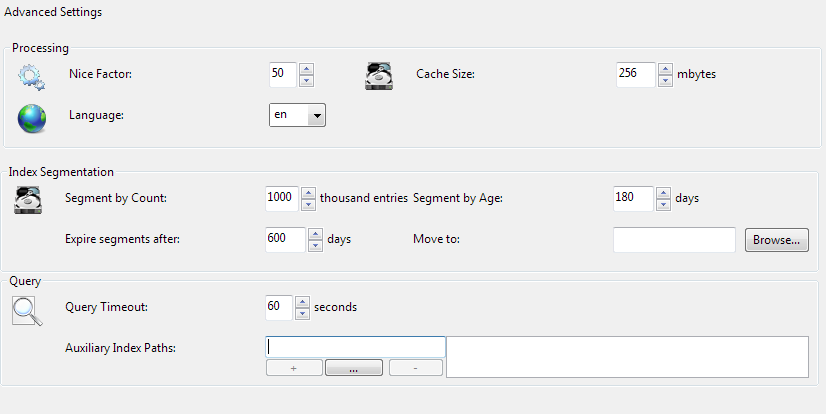Increase Query Timeout seconds
The width and height of the screenshot is (826, 414).
(303, 301)
